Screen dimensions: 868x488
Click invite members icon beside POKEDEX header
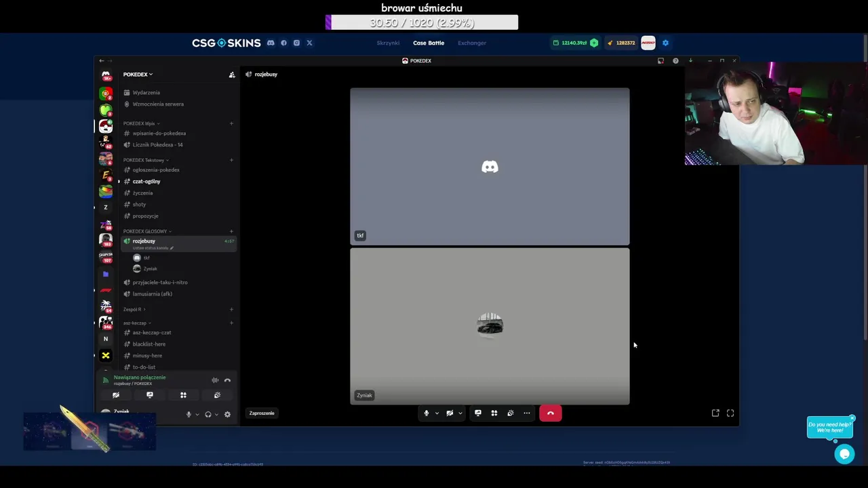click(x=231, y=75)
